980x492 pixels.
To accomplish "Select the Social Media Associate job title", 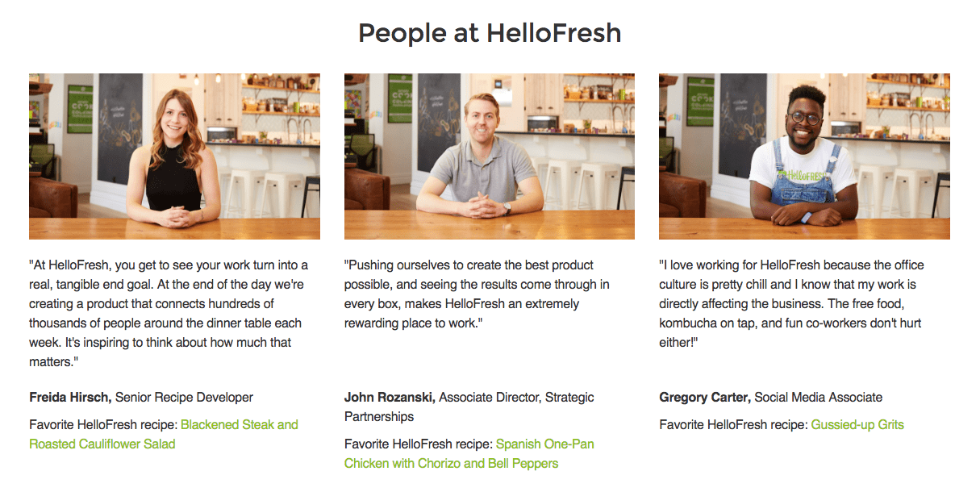I will click(x=818, y=397).
